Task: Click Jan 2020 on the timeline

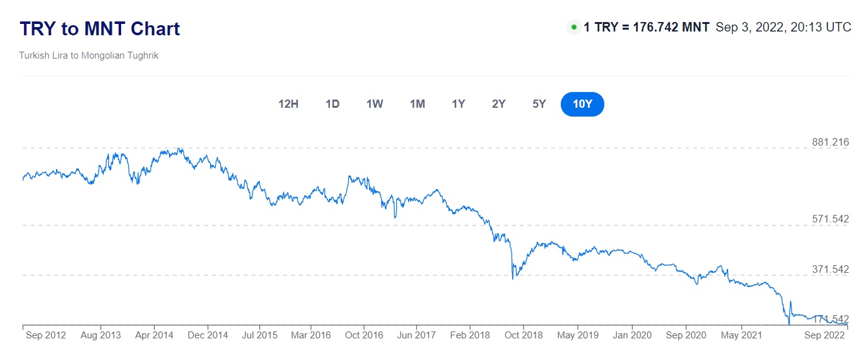Action: [x=631, y=335]
